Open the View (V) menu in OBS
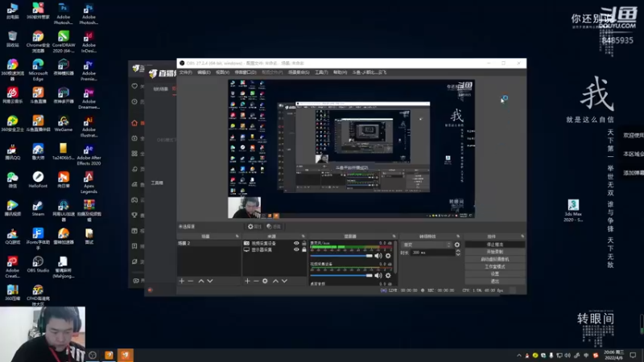Viewport: 644px width, 362px height. (222, 72)
